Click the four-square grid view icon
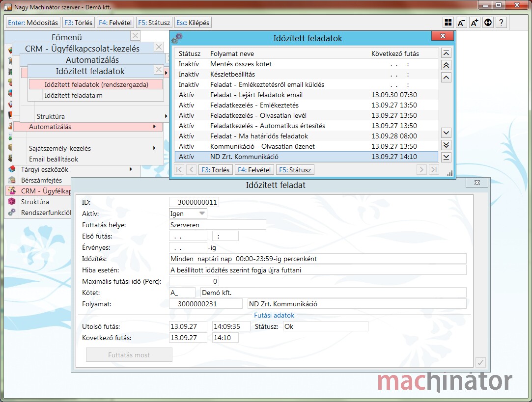Image resolution: width=532 pixels, height=402 pixels. pyautogui.click(x=448, y=23)
